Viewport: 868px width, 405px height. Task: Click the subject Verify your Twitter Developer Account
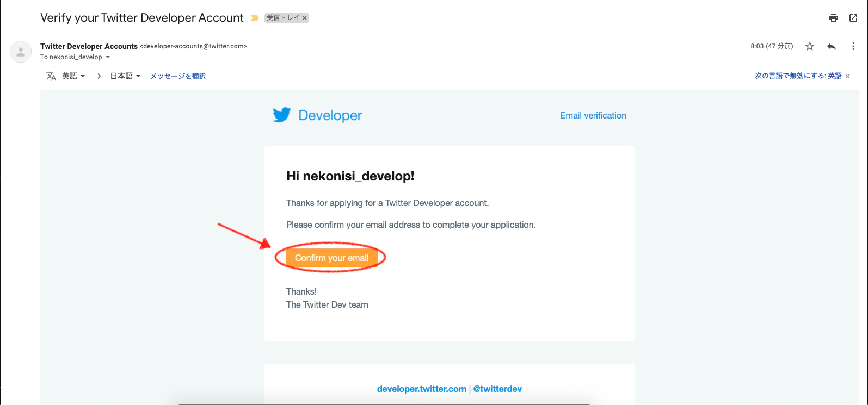142,18
